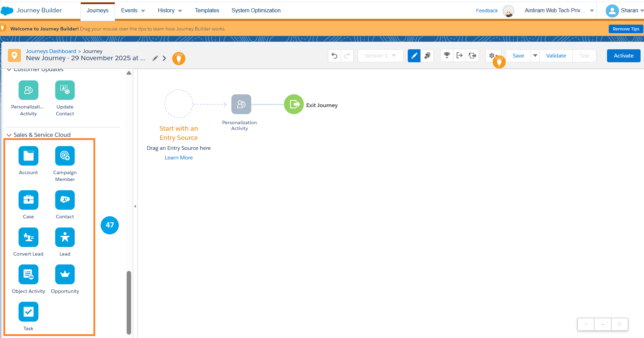The image size is (644, 338).
Task: Select the Convert Lead activity icon
Action: [28, 237]
